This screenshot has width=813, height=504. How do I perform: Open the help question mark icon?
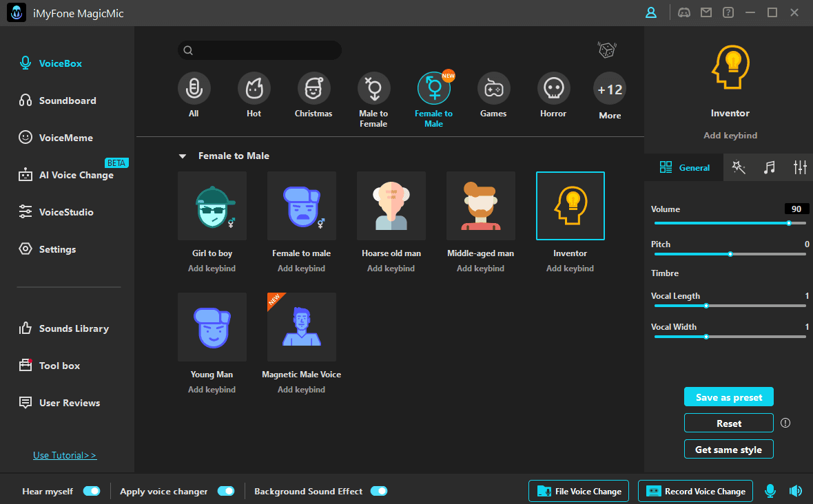[728, 12]
